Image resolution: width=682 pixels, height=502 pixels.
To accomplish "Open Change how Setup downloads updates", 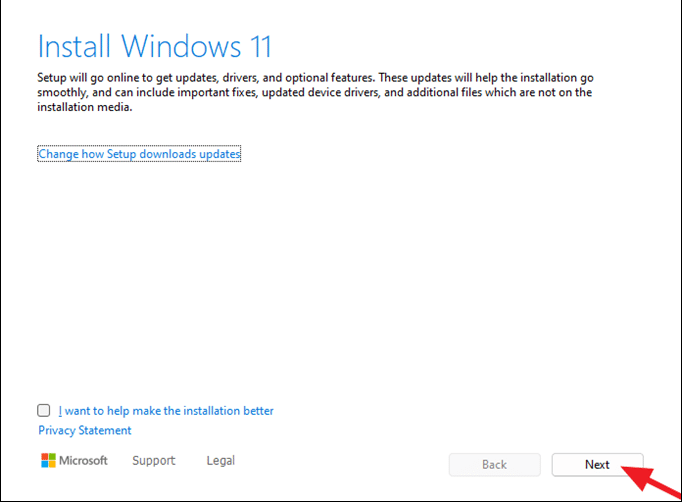I will tap(139, 154).
